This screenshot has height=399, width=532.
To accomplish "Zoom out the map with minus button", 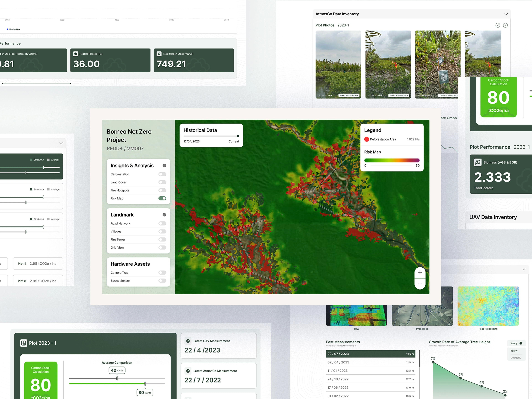I will click(420, 284).
